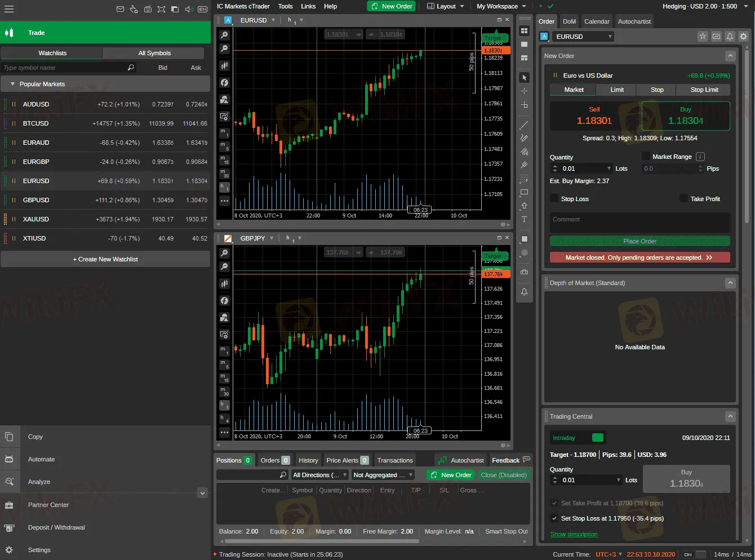Click the Create New Watchlist button
This screenshot has width=755, height=560.
[x=105, y=259]
